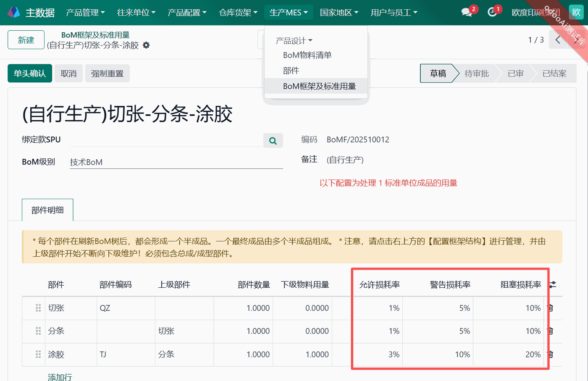This screenshot has width=588, height=381.
Task: Click the magnifier to search 绑定款SPU
Action: 273,140
